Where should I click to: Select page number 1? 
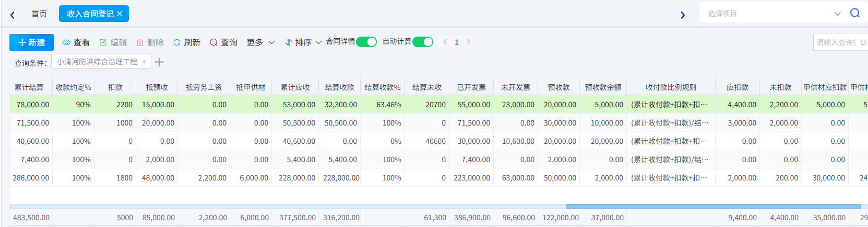[x=457, y=42]
